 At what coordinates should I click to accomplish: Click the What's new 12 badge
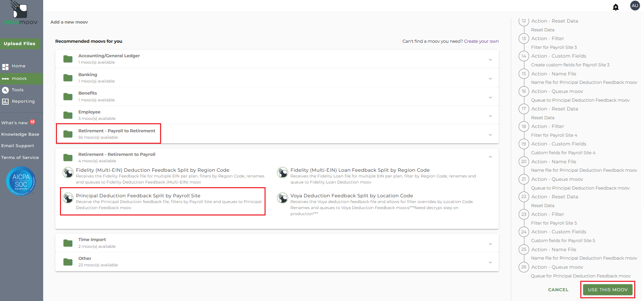tap(32, 122)
